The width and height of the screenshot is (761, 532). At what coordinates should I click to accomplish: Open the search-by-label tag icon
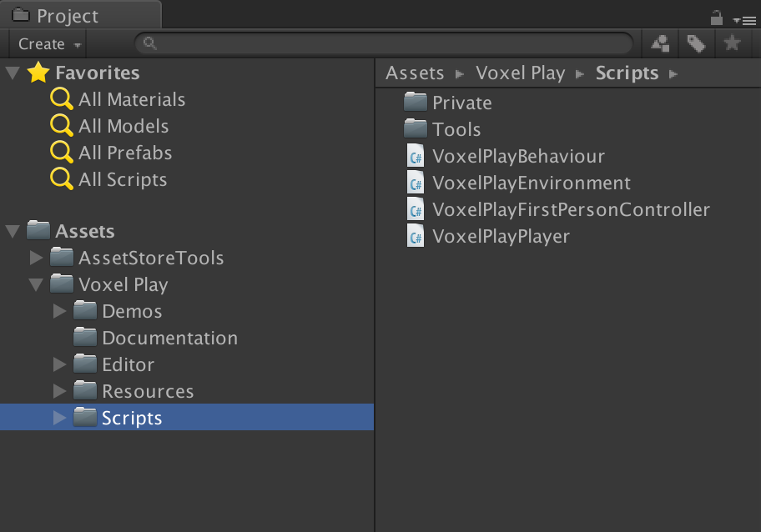[x=697, y=43]
